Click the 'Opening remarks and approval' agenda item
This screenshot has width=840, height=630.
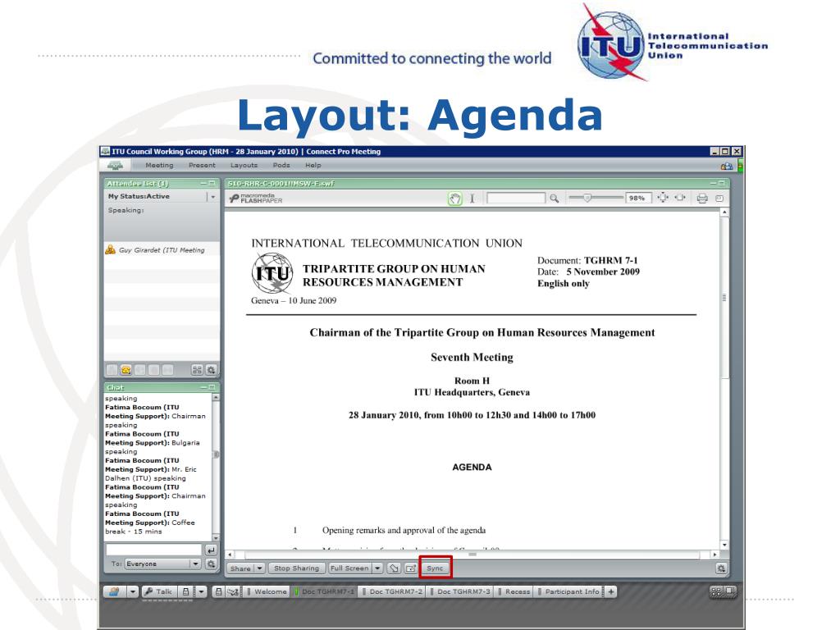404,531
